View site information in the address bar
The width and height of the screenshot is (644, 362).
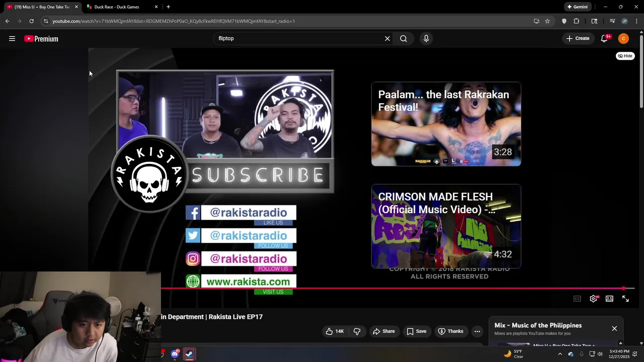click(46, 21)
